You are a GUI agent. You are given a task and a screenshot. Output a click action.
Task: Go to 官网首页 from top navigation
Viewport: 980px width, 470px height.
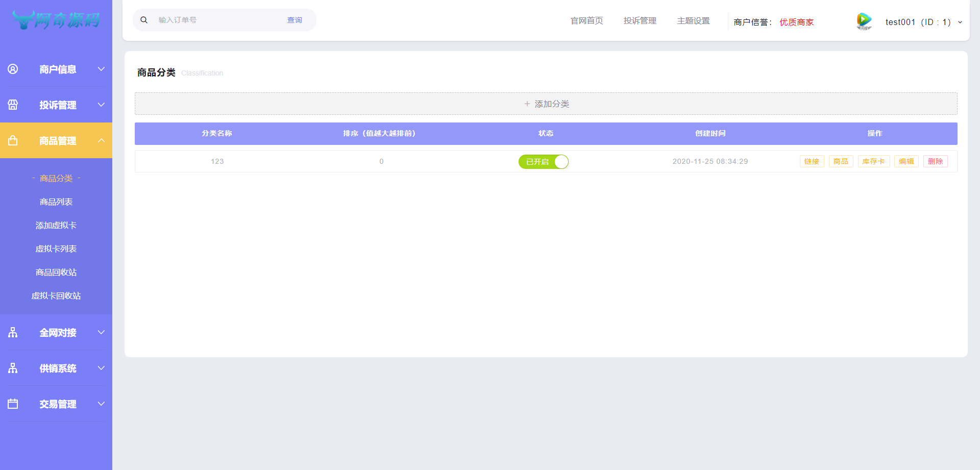(x=586, y=21)
